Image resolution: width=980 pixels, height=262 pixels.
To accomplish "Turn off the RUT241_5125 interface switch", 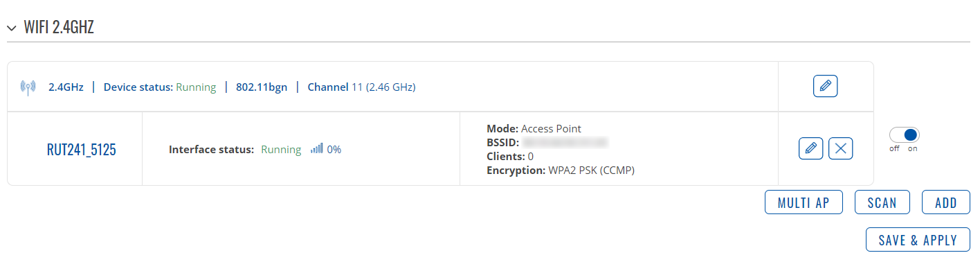I will coord(905,134).
